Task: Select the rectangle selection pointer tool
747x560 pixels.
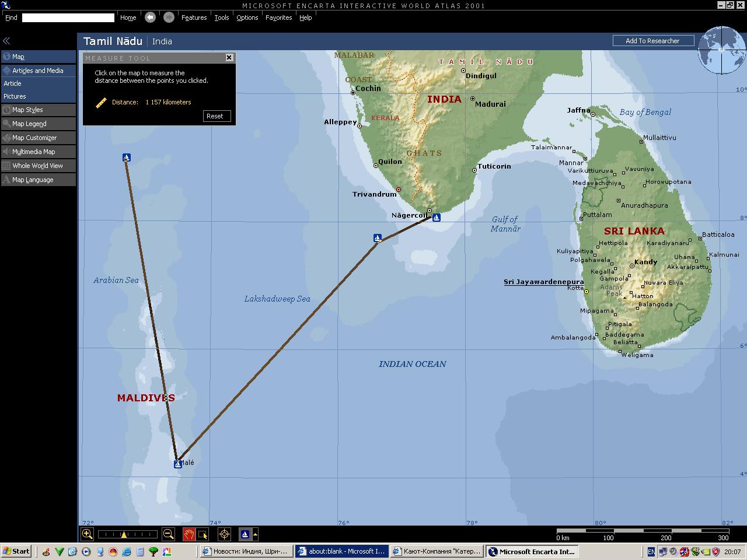Action: (203, 534)
